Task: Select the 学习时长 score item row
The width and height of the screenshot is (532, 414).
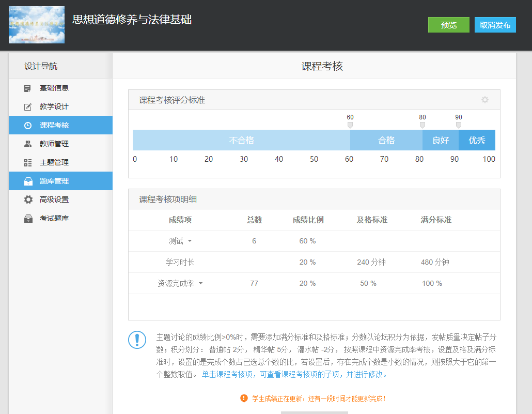Action: coord(180,263)
